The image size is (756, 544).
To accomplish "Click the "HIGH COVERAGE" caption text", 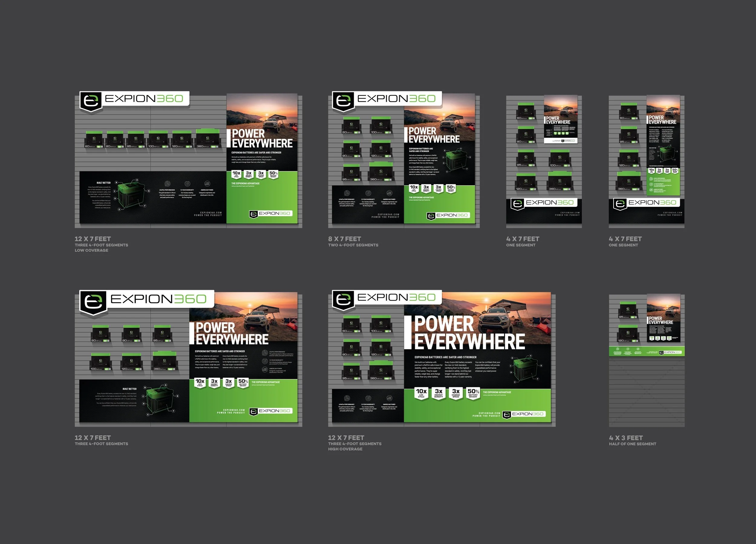I will (x=345, y=449).
